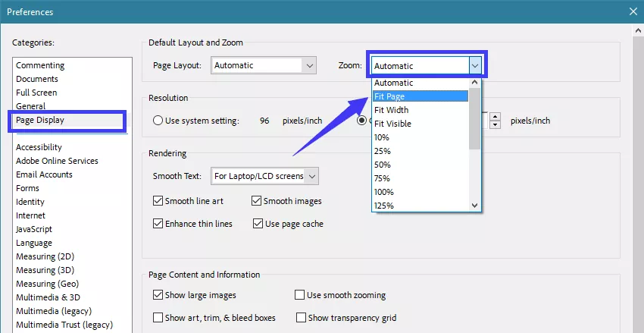
Task: Enable Show art, trim, & bleed boxes
Action: 158,317
